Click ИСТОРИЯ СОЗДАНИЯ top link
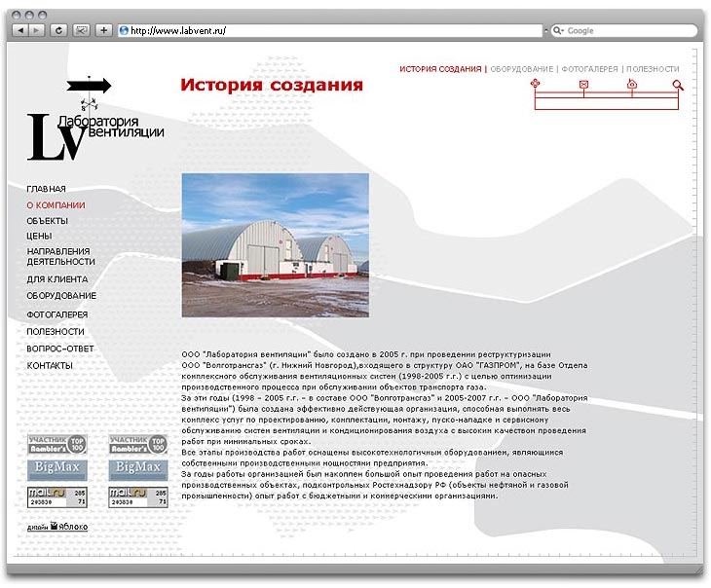 440,69
